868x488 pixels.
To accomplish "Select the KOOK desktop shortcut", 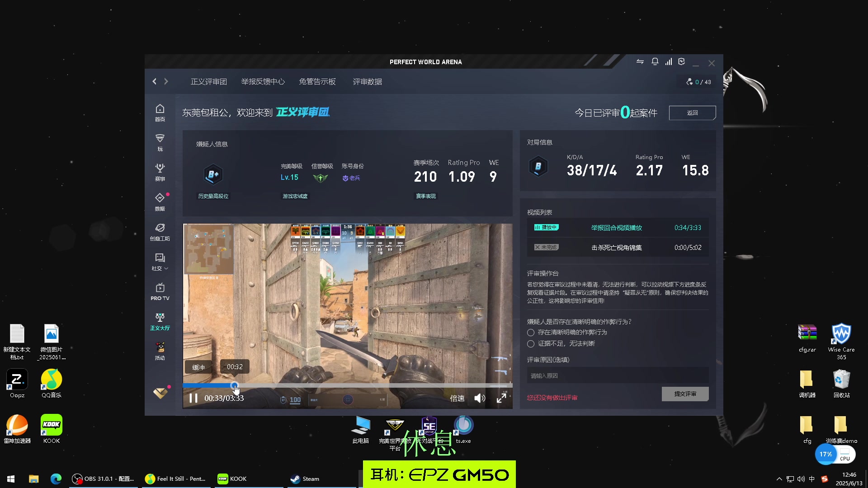I will 52,429.
